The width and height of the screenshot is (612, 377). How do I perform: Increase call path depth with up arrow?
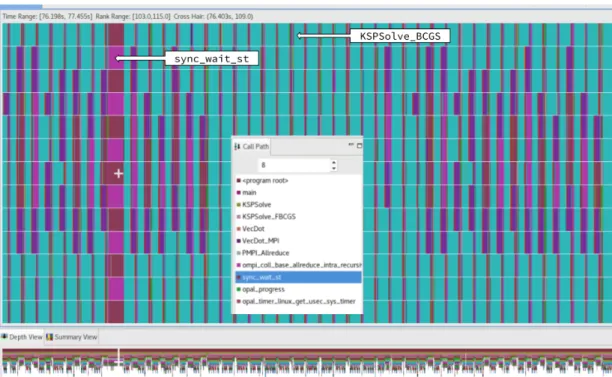(x=334, y=162)
